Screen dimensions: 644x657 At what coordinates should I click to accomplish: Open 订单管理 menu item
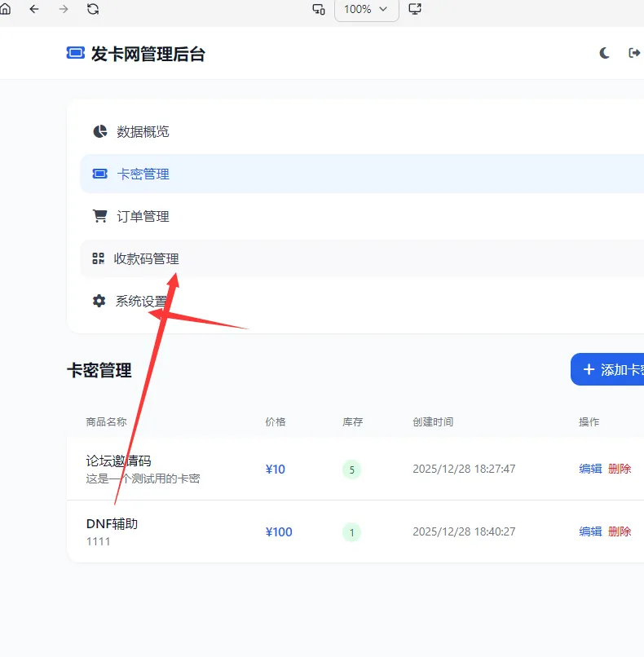[143, 216]
